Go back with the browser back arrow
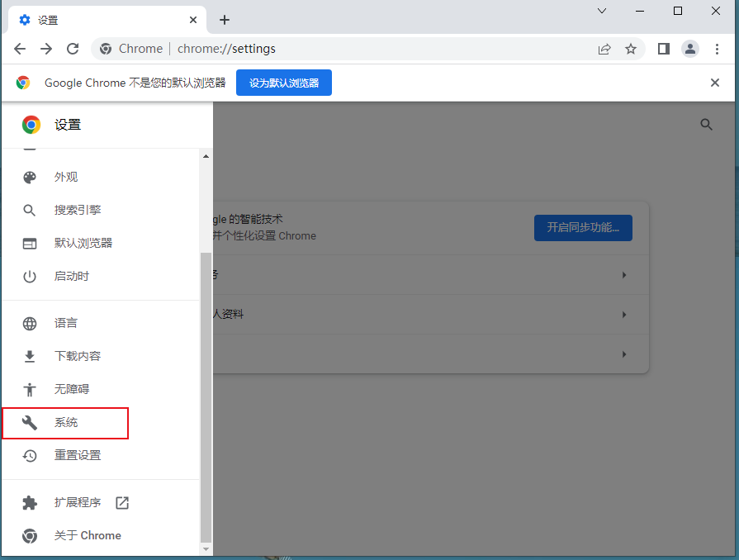 [20, 49]
